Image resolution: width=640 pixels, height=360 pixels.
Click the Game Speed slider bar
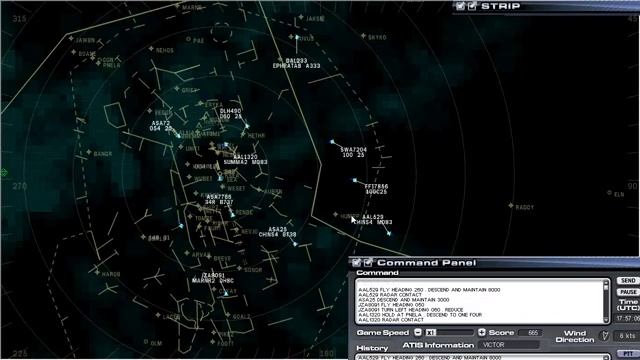click(450, 333)
